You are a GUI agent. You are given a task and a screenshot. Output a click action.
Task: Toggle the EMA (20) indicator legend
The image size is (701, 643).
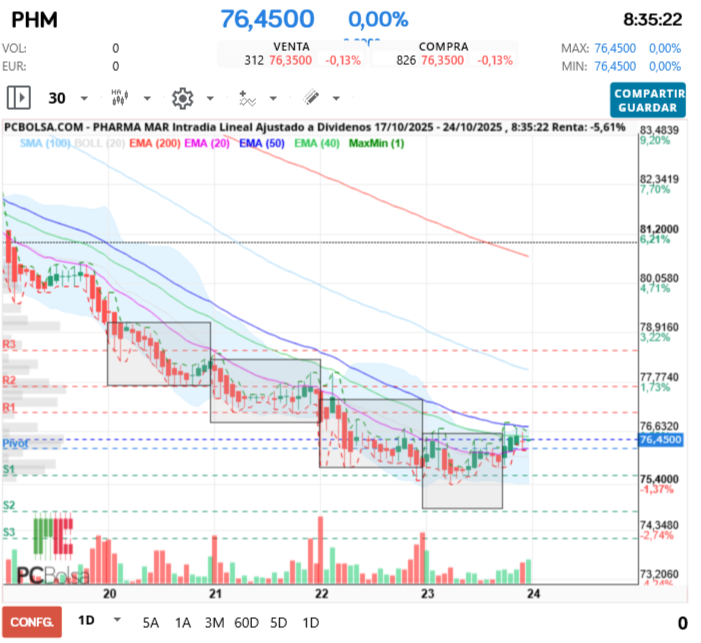pyautogui.click(x=207, y=144)
